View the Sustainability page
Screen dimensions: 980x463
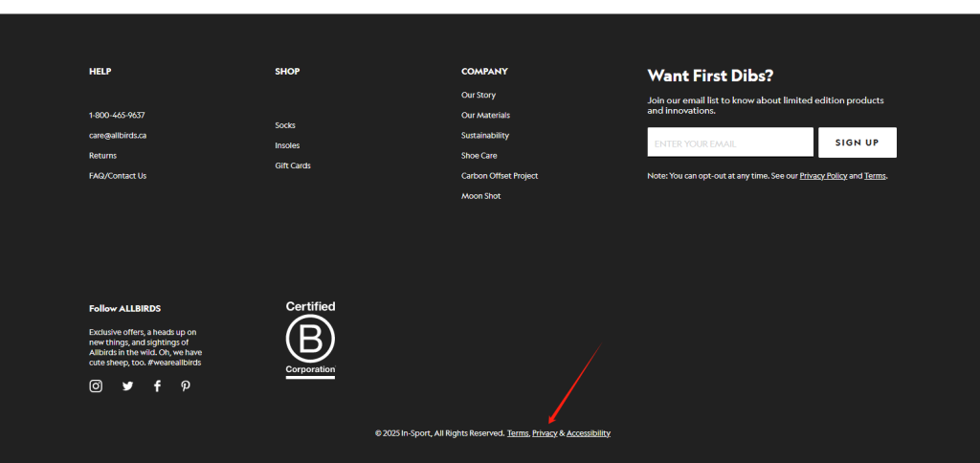(485, 136)
